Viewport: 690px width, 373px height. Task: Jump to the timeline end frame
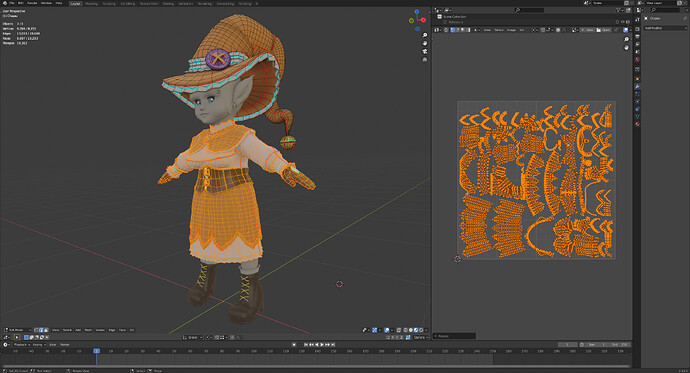333,344
